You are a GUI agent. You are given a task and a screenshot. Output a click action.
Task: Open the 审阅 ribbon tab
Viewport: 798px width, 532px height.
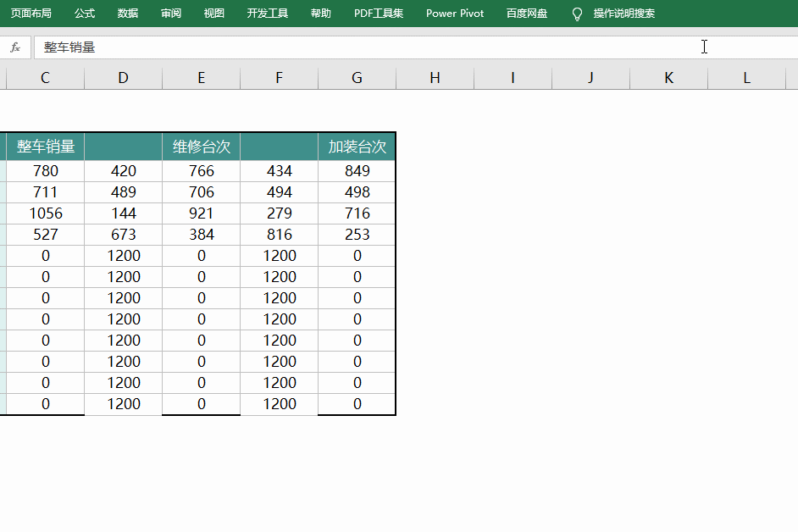[171, 14]
